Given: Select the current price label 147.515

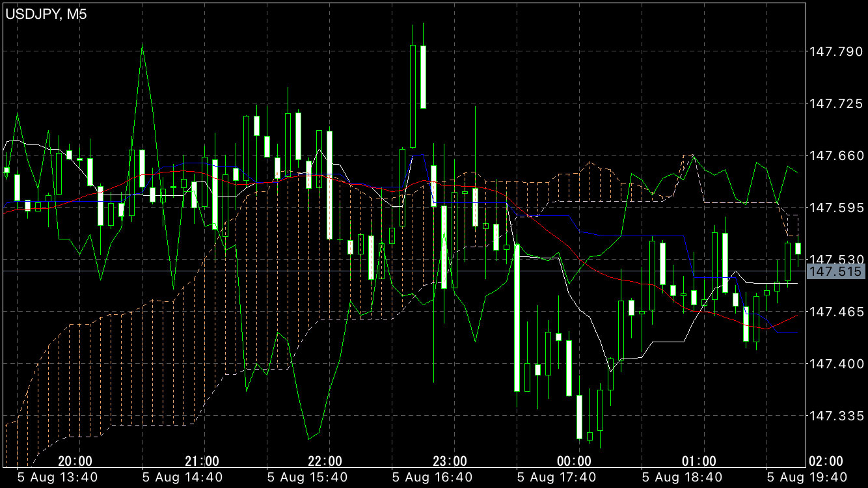Looking at the screenshot, I should click(x=836, y=271).
